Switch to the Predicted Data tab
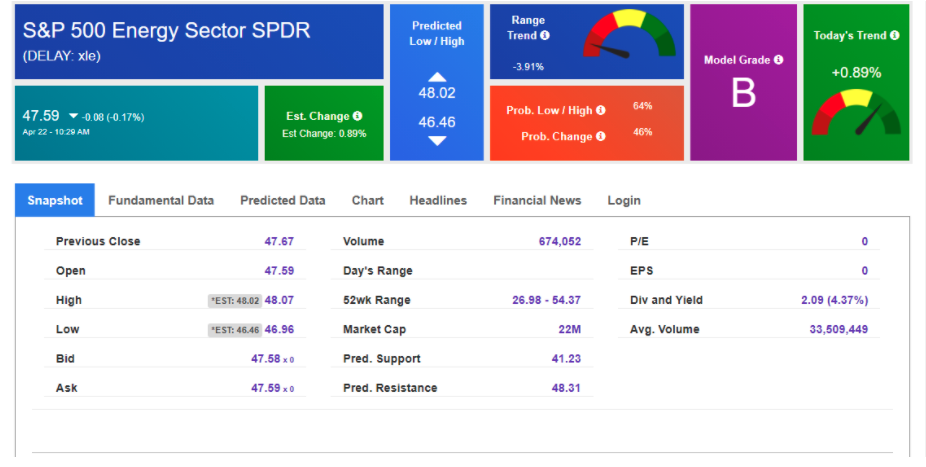The image size is (926, 467). click(283, 200)
